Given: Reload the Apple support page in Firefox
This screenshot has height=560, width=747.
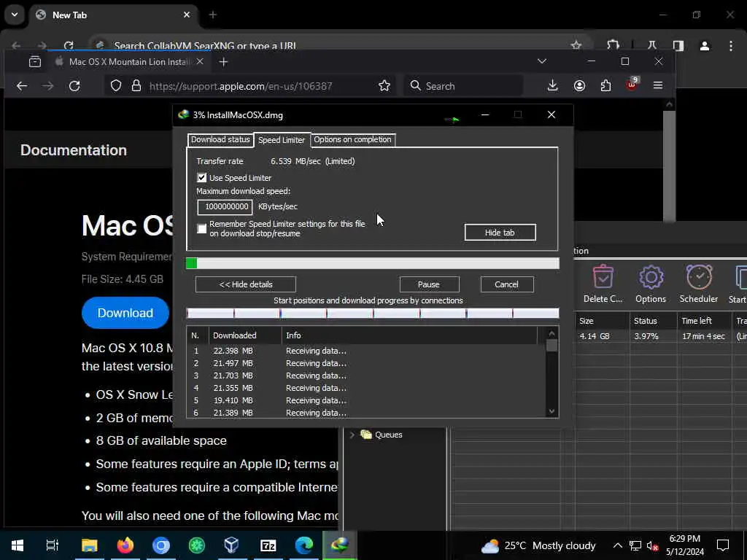Looking at the screenshot, I should (x=74, y=86).
